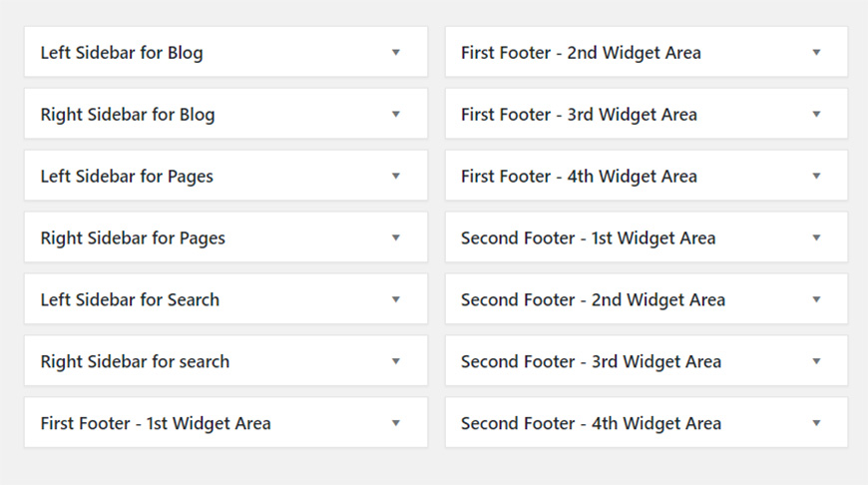Toggle Second Footer 4th Widget Area arrow
868x485 pixels.
(x=816, y=423)
